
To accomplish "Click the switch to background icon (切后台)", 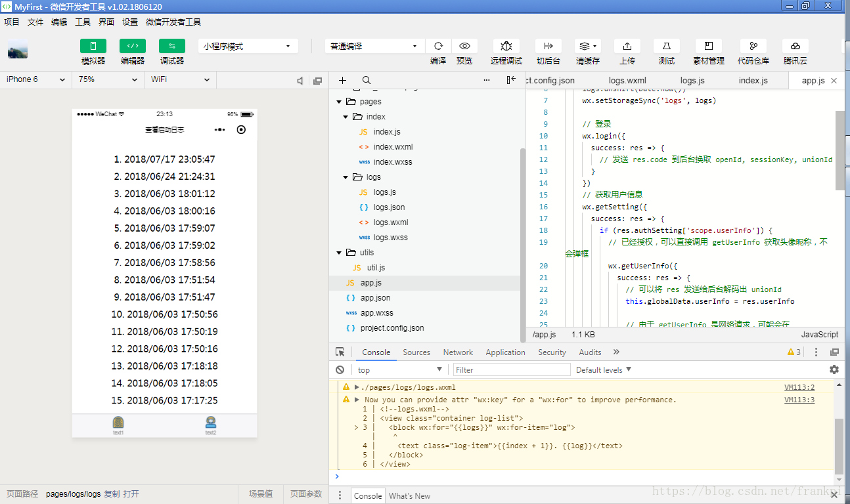I will tap(548, 46).
